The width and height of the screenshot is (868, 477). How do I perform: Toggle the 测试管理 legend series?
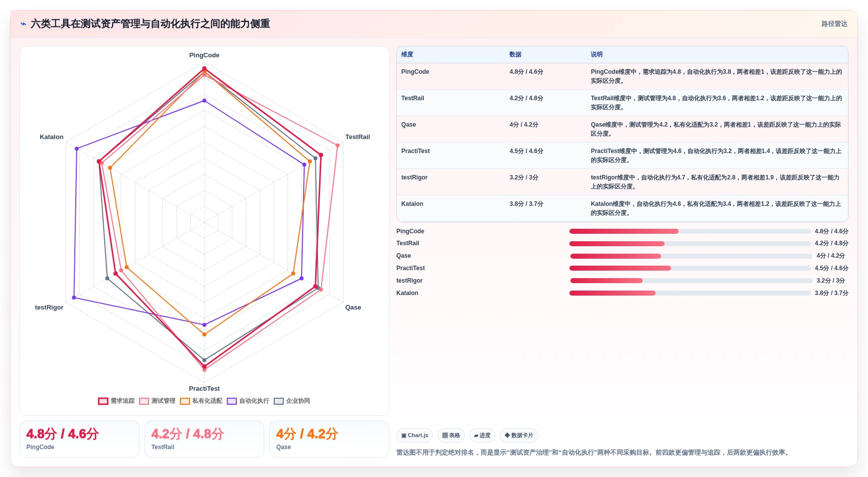tap(158, 401)
